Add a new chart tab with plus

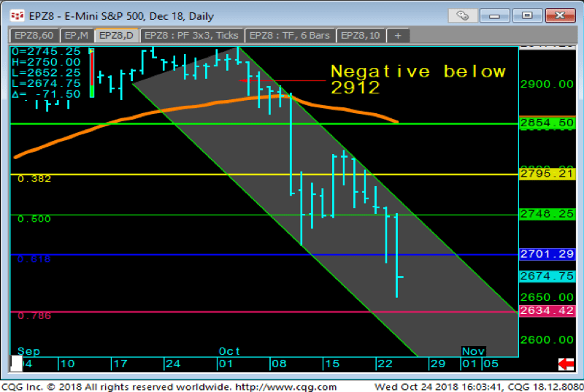[397, 35]
